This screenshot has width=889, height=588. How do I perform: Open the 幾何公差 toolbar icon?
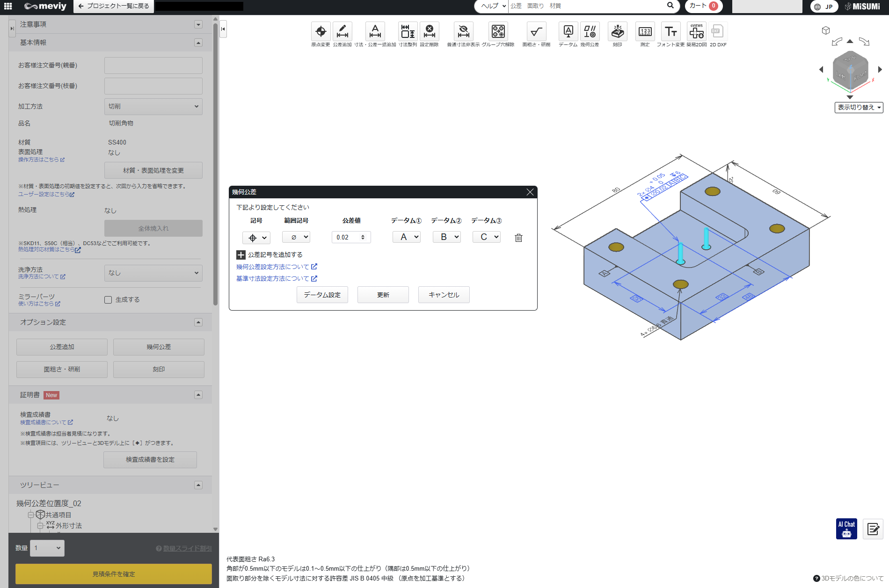[590, 32]
